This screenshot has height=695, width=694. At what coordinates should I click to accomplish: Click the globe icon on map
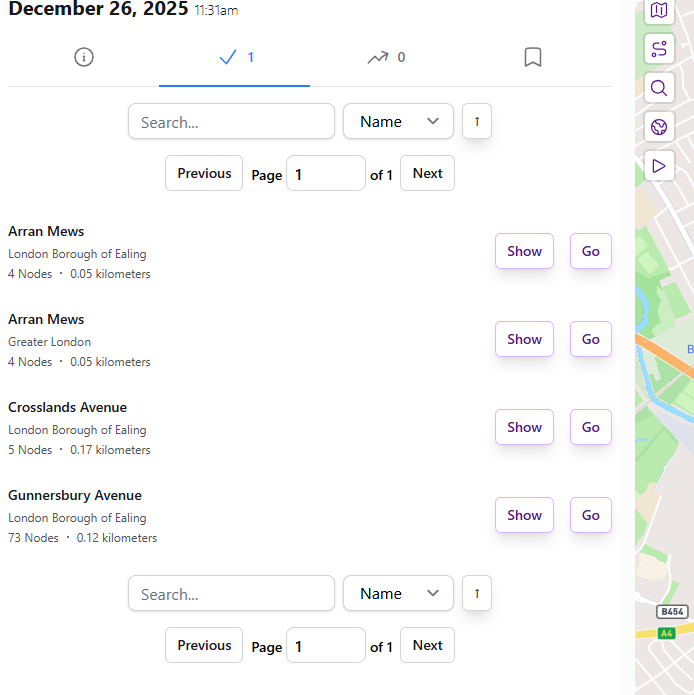pos(658,127)
